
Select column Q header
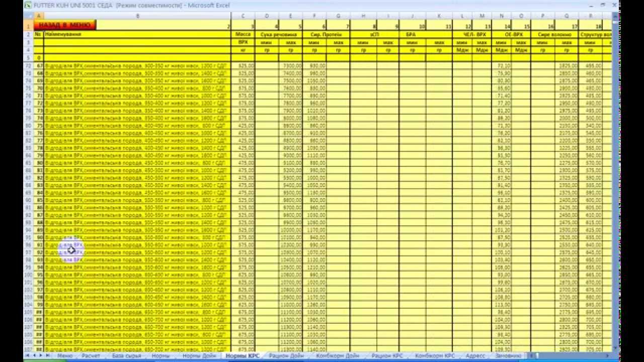tap(567, 16)
